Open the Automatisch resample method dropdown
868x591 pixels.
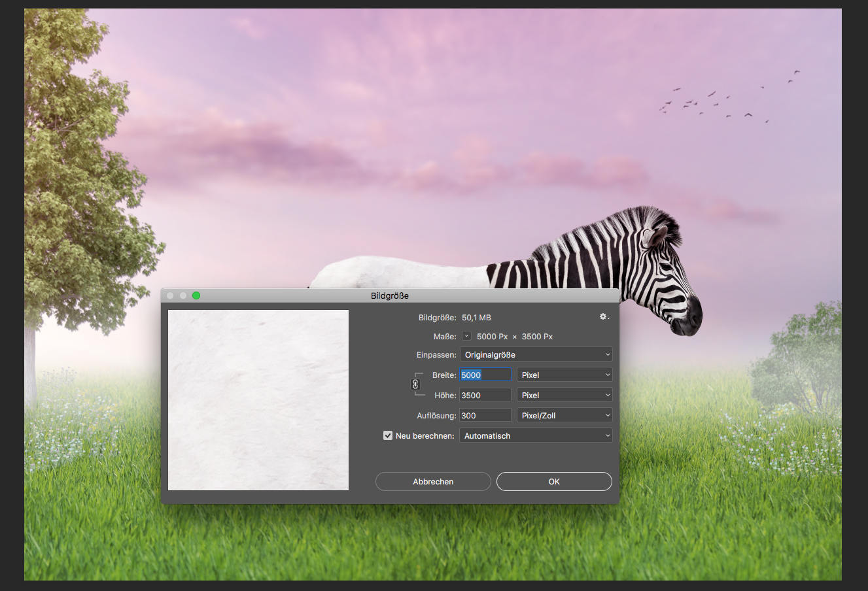coord(536,435)
